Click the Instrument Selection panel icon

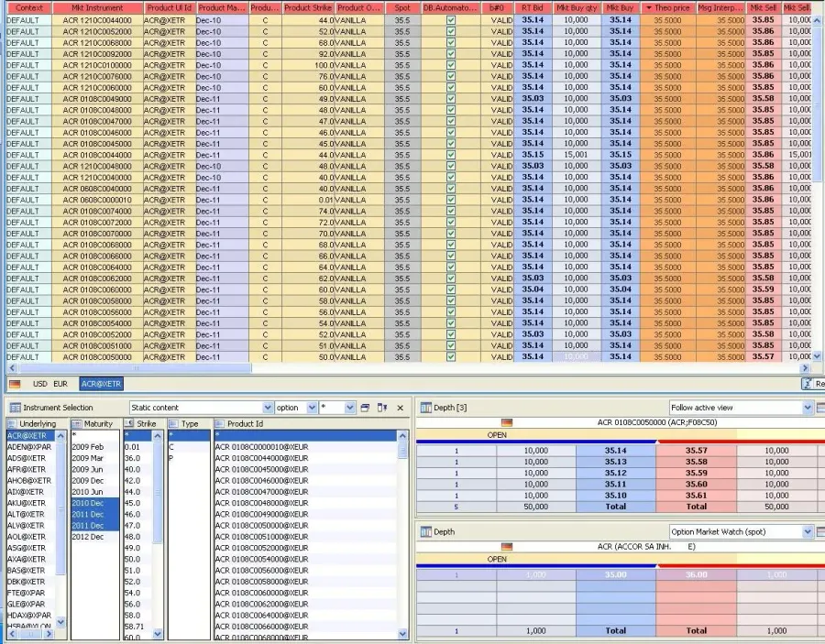pos(16,408)
